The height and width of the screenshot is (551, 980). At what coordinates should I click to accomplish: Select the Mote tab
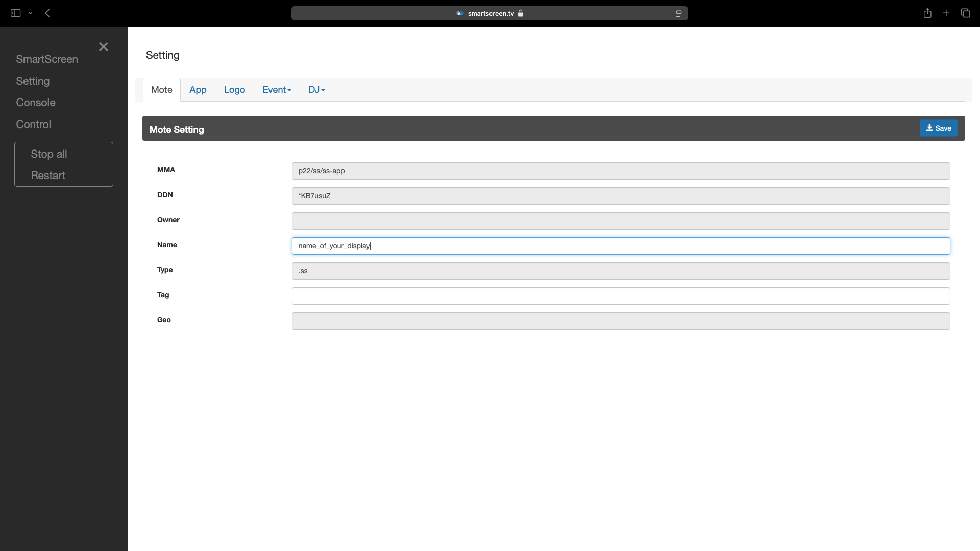coord(161,90)
